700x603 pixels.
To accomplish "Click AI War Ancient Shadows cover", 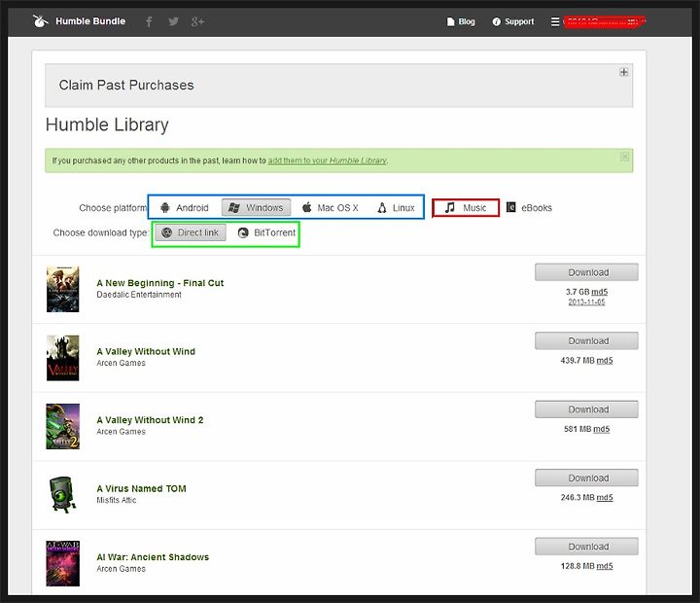I will coord(63,564).
